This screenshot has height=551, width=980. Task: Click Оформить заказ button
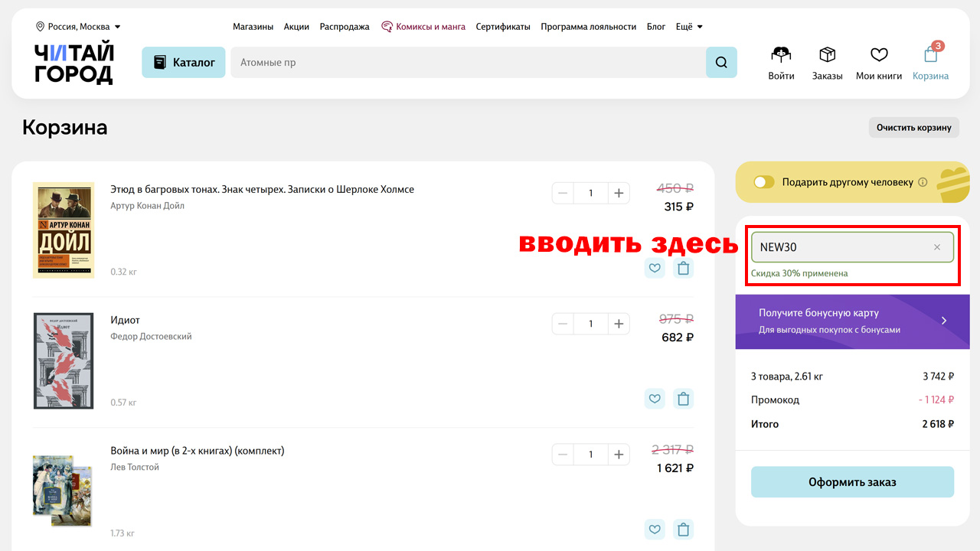[852, 482]
